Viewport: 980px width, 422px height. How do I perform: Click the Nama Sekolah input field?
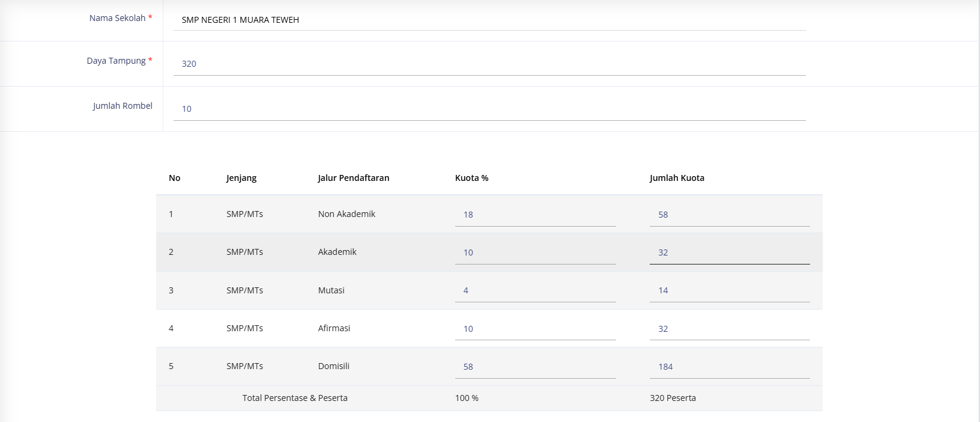(489, 20)
